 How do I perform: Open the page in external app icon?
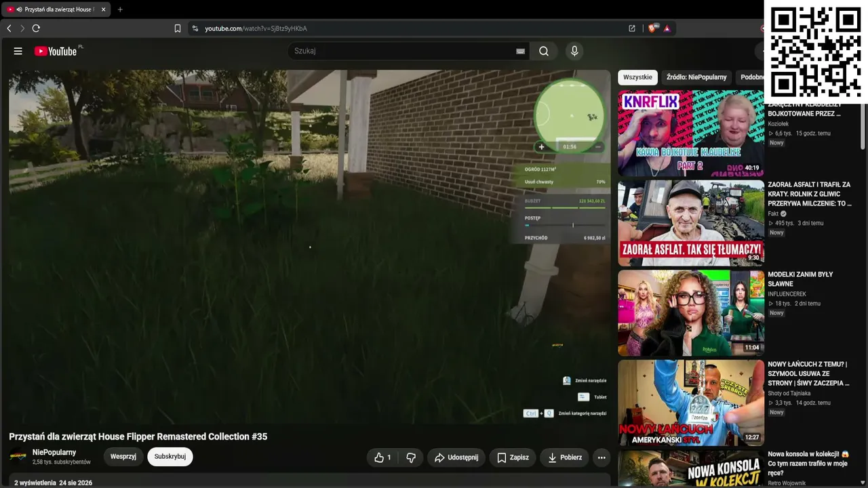coord(632,28)
